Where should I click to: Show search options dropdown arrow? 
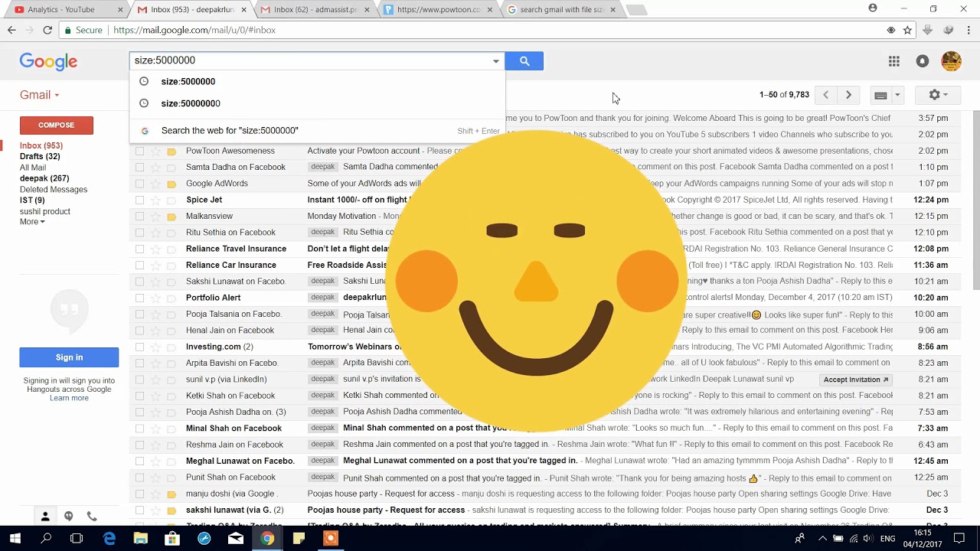coord(495,61)
